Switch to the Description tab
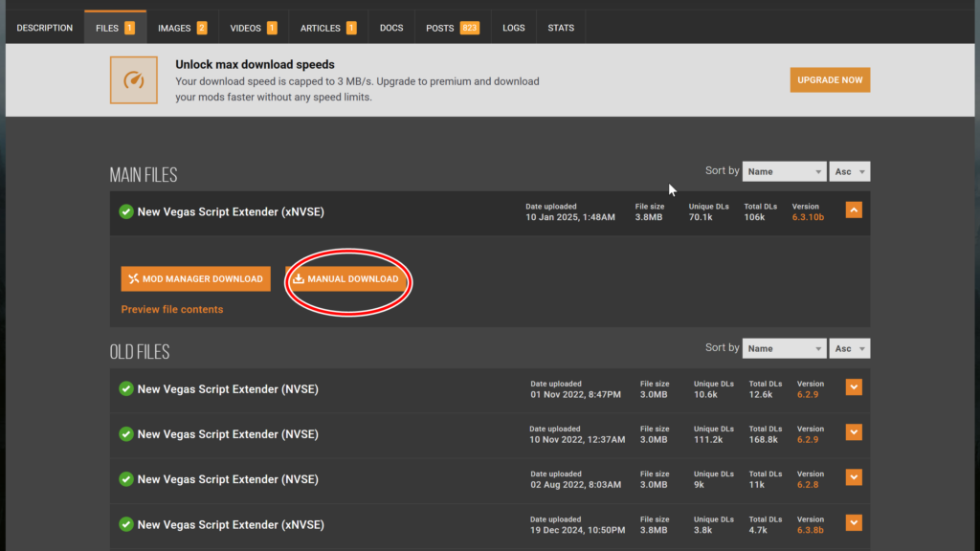 click(45, 28)
